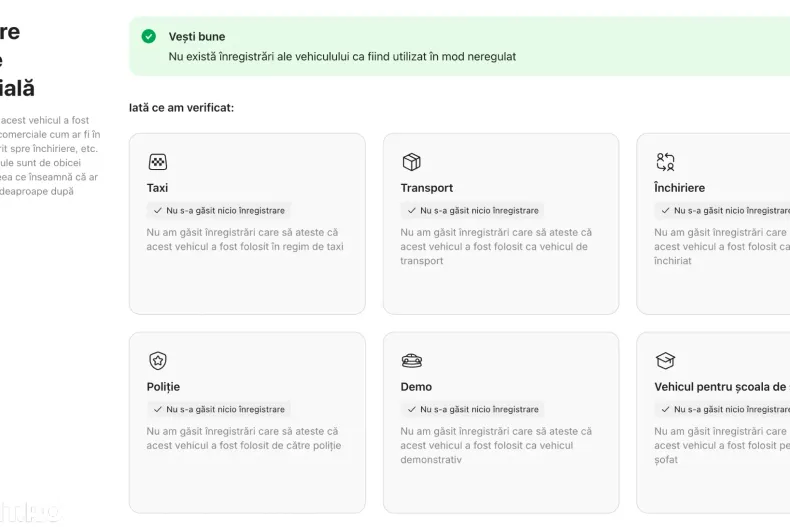Select the Demo card title
Image resolution: width=790 pixels, height=527 pixels.
[417, 387]
